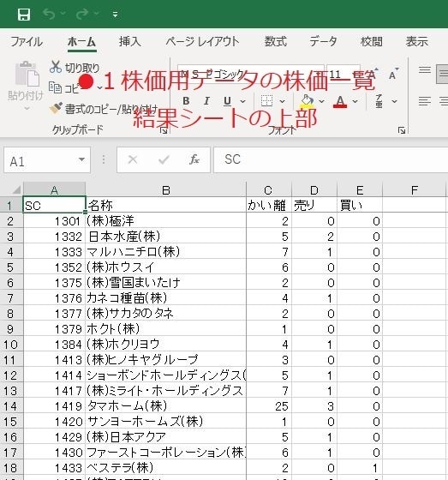The height and width of the screenshot is (480, 448).
Task: Click cell containing 日本水産(株)
Action: pos(165,237)
